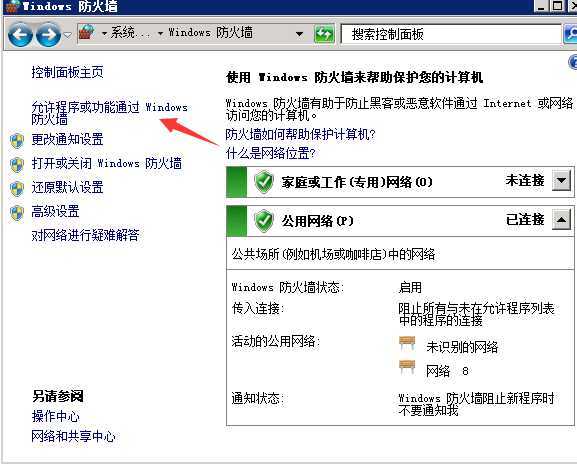Click the 未识别的网络 bench icon
The image size is (577, 464).
tap(407, 344)
